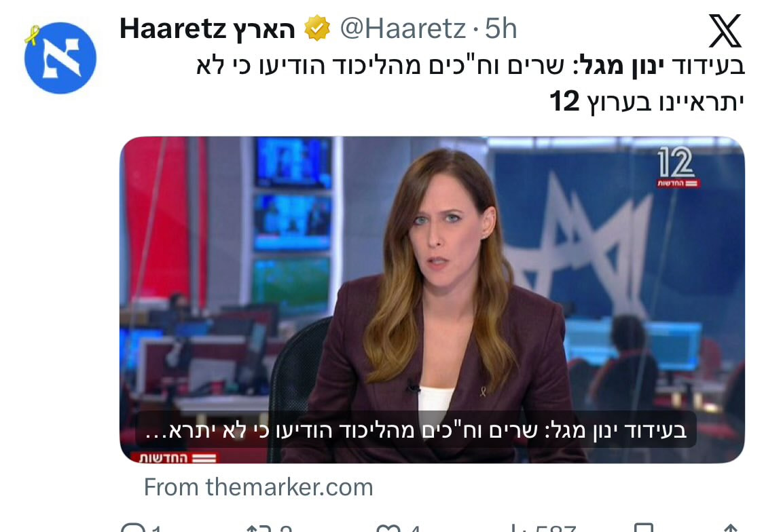Open the @Haaretz handle link
The width and height of the screenshot is (764, 532).
(403, 28)
